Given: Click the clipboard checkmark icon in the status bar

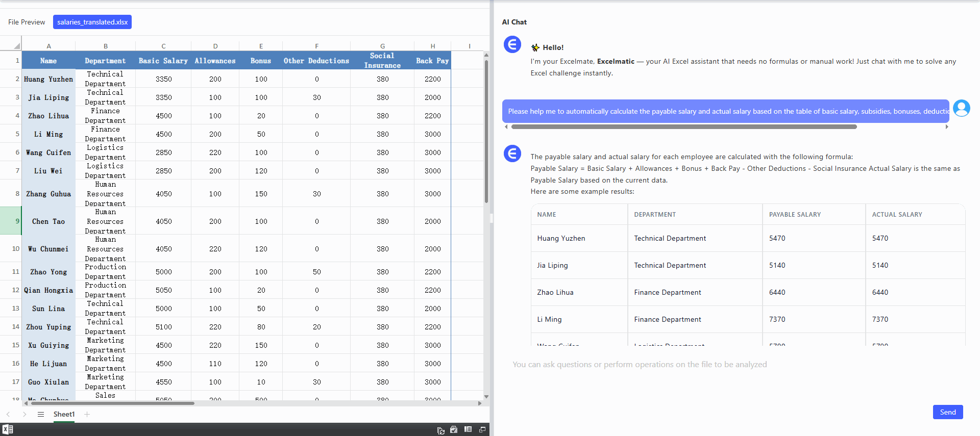Looking at the screenshot, I should pyautogui.click(x=454, y=430).
